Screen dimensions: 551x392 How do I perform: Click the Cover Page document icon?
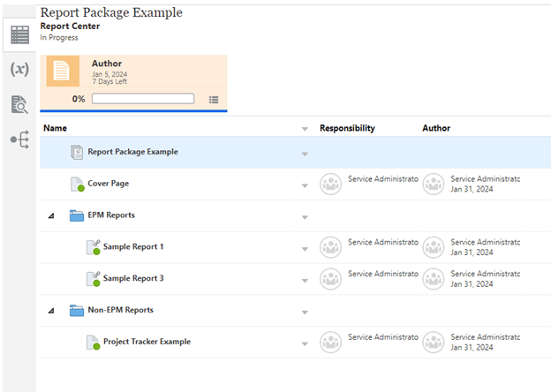click(77, 184)
